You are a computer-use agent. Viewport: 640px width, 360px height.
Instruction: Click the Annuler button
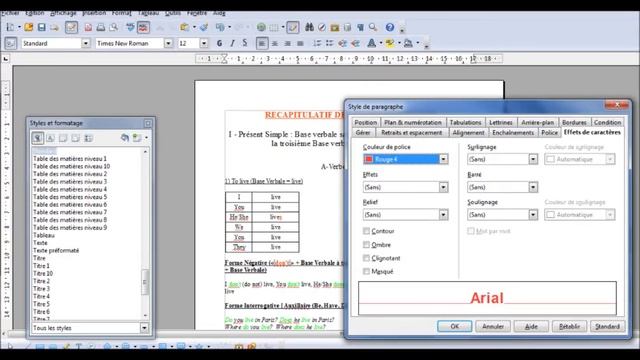pos(493,327)
